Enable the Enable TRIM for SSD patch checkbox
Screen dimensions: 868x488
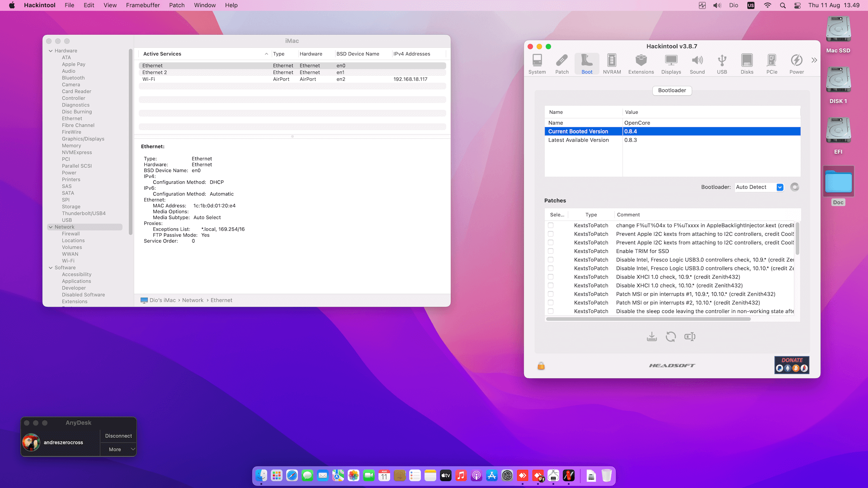point(551,251)
